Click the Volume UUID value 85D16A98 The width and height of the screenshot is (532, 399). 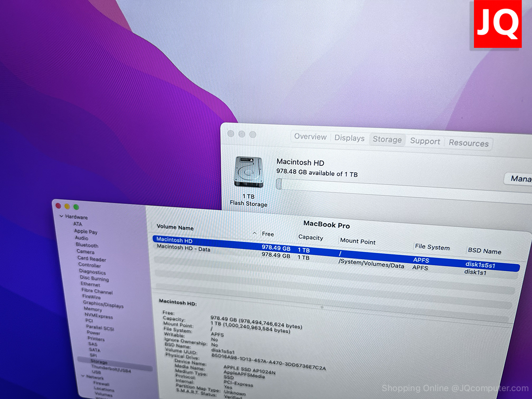pos(268,361)
